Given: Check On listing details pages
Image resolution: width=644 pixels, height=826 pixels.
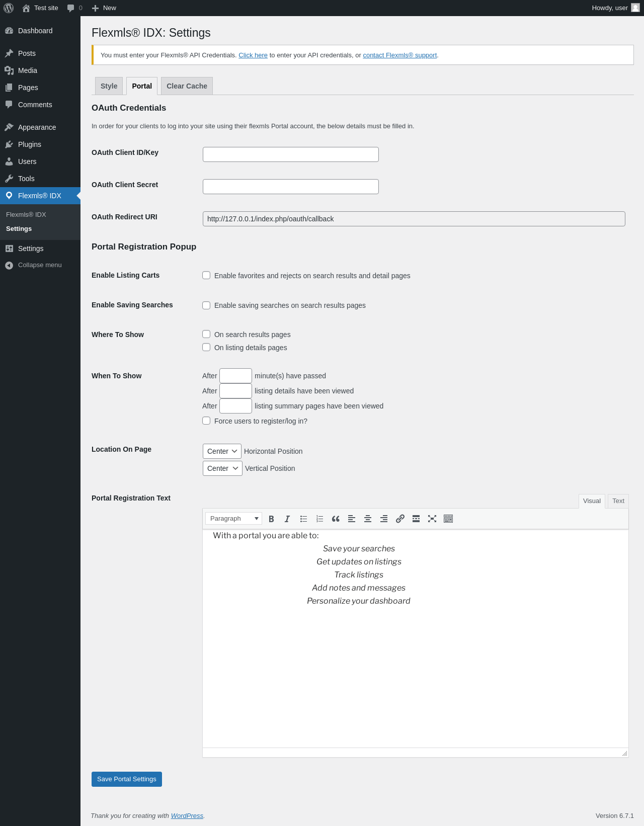Looking at the screenshot, I should [x=206, y=347].
